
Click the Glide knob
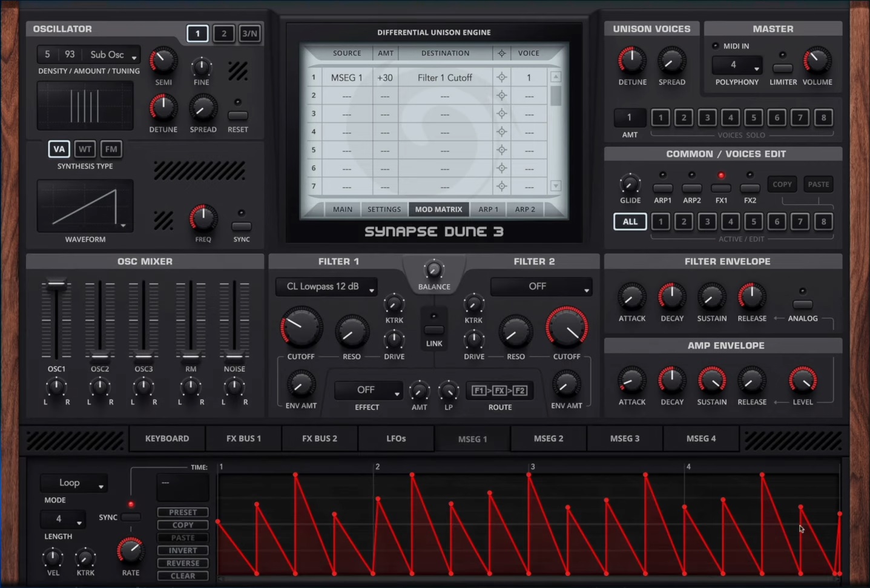click(x=630, y=183)
